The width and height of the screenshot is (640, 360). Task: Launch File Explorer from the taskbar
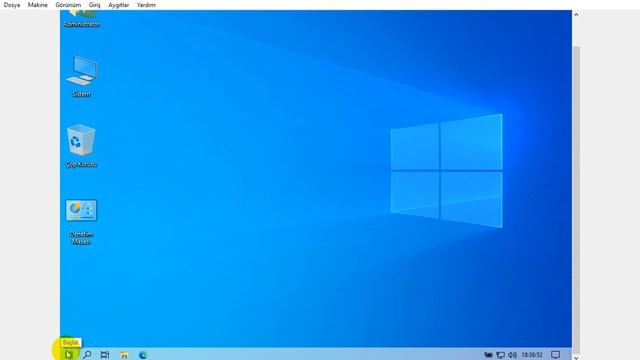pyautogui.click(x=124, y=354)
